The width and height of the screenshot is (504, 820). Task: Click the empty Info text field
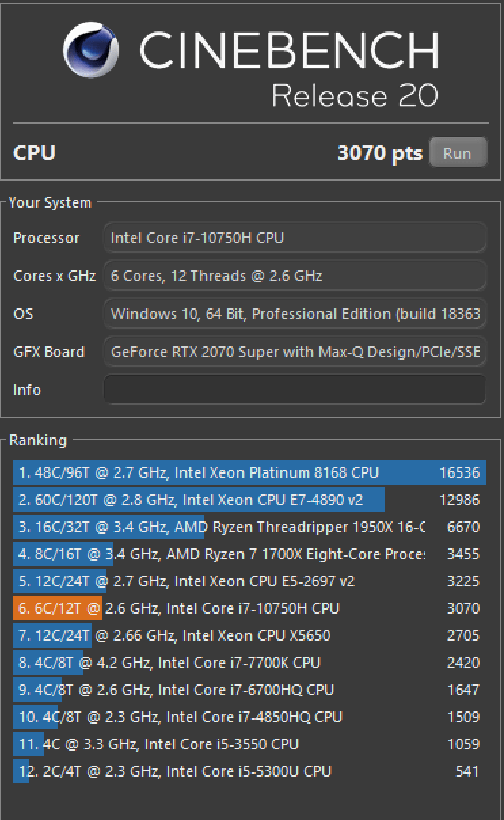tap(295, 390)
